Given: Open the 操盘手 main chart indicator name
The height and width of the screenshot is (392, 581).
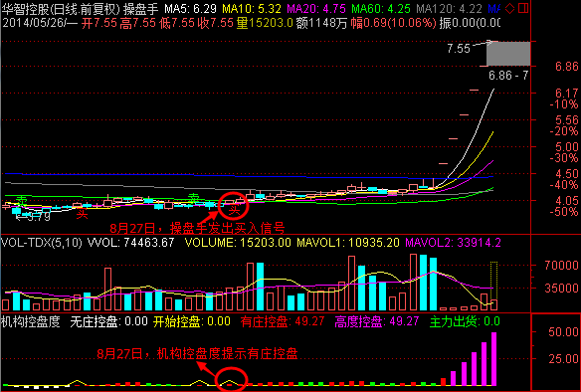Looking at the screenshot, I should click(141, 9).
